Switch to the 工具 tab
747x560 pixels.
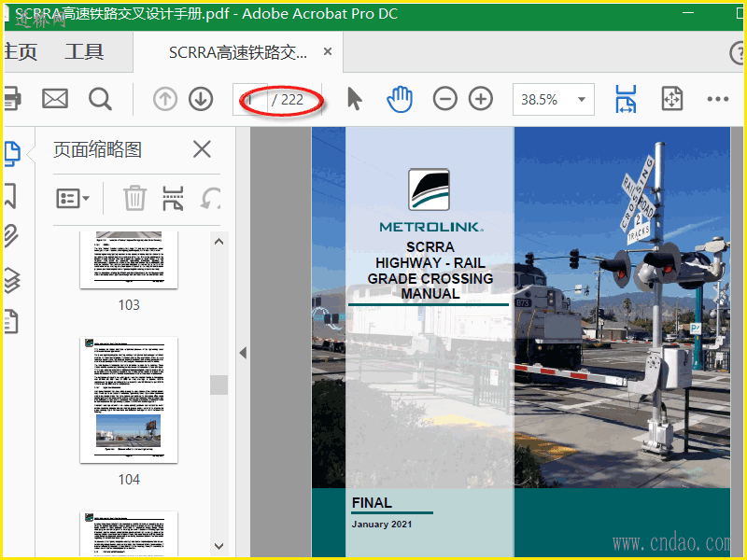coord(84,51)
